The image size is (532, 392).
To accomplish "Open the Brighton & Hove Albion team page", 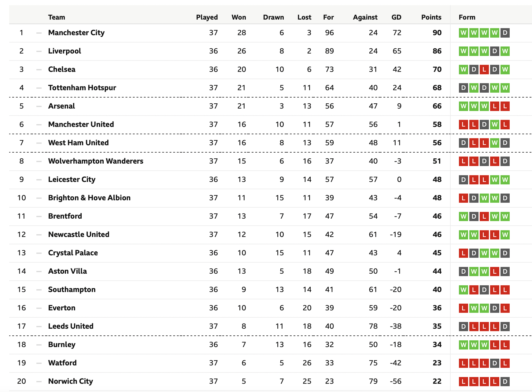I will click(x=89, y=198).
